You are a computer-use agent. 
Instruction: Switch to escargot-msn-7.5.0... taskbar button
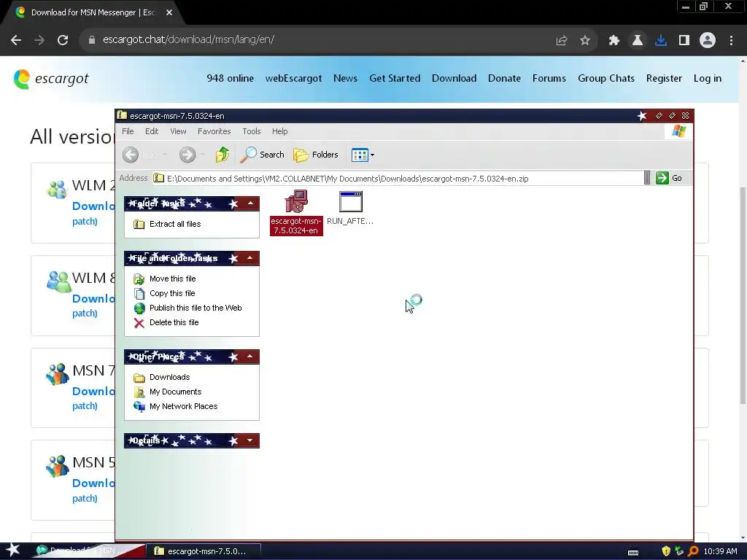tap(204, 551)
